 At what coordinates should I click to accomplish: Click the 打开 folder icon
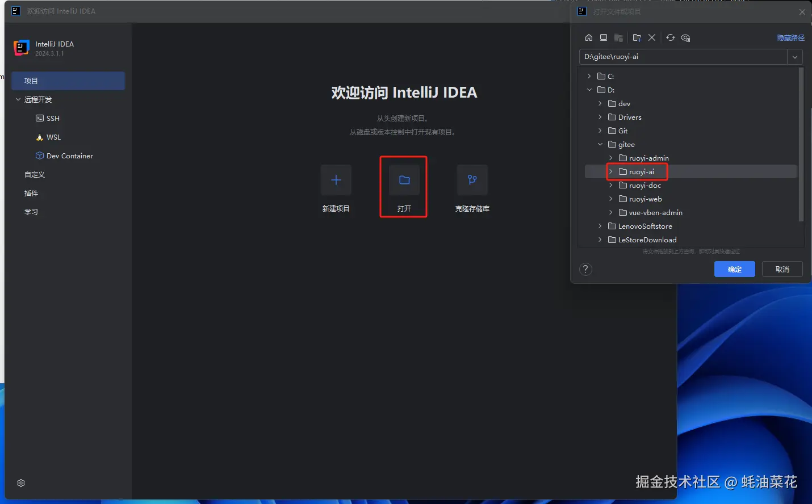tap(404, 180)
